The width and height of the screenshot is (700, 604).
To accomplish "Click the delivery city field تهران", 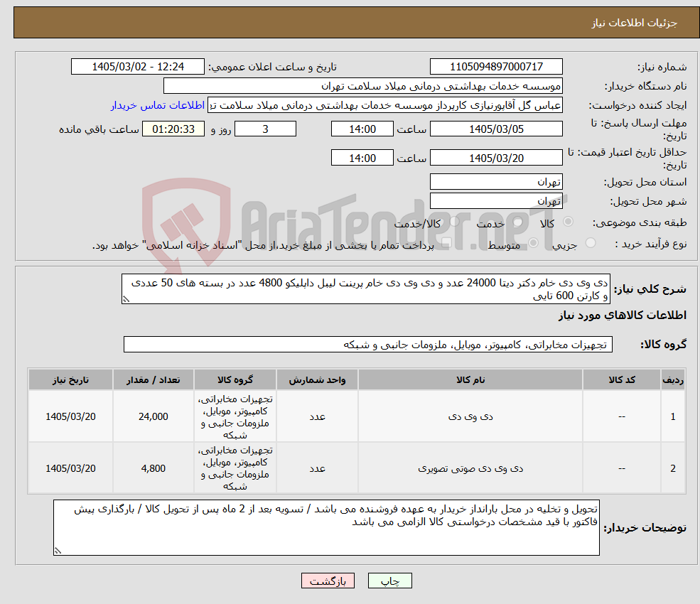I will coord(496,201).
